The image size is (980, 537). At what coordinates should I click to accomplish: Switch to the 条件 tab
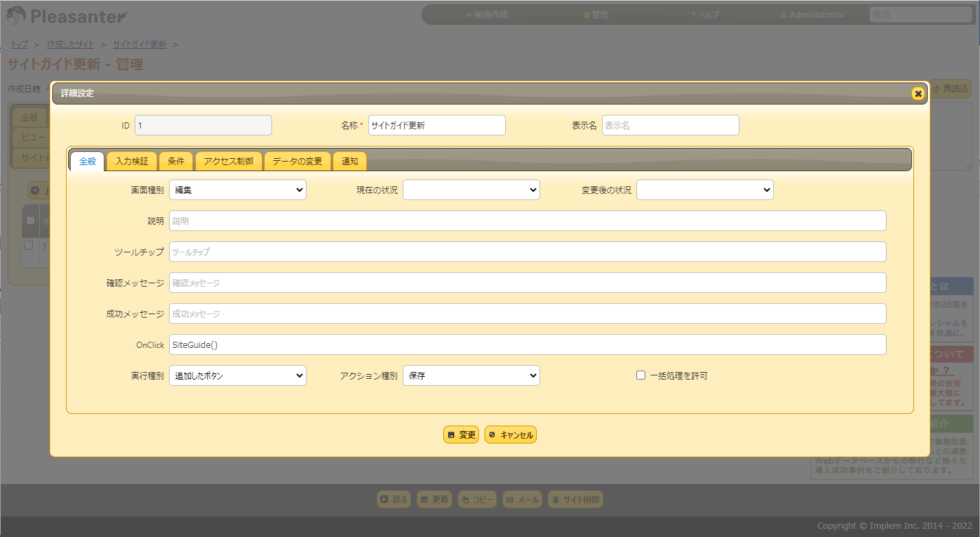[x=176, y=162]
